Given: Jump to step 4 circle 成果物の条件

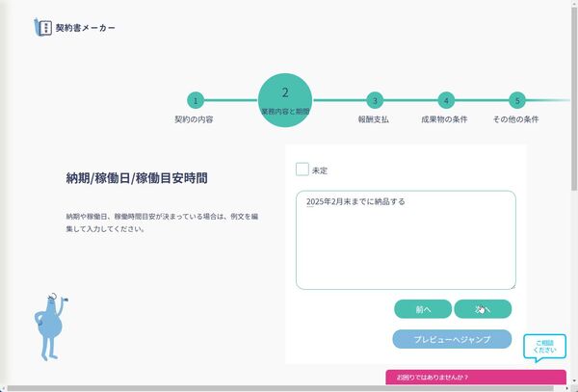Looking at the screenshot, I should point(446,100).
